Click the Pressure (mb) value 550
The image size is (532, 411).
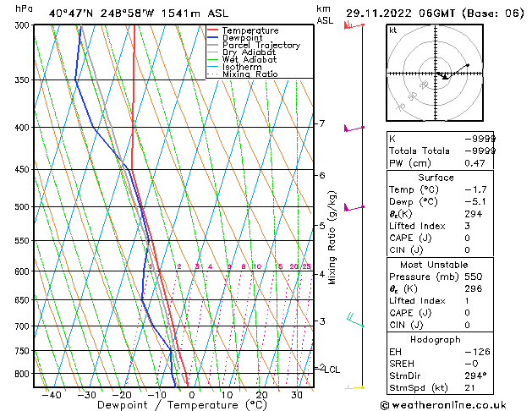tap(474, 277)
